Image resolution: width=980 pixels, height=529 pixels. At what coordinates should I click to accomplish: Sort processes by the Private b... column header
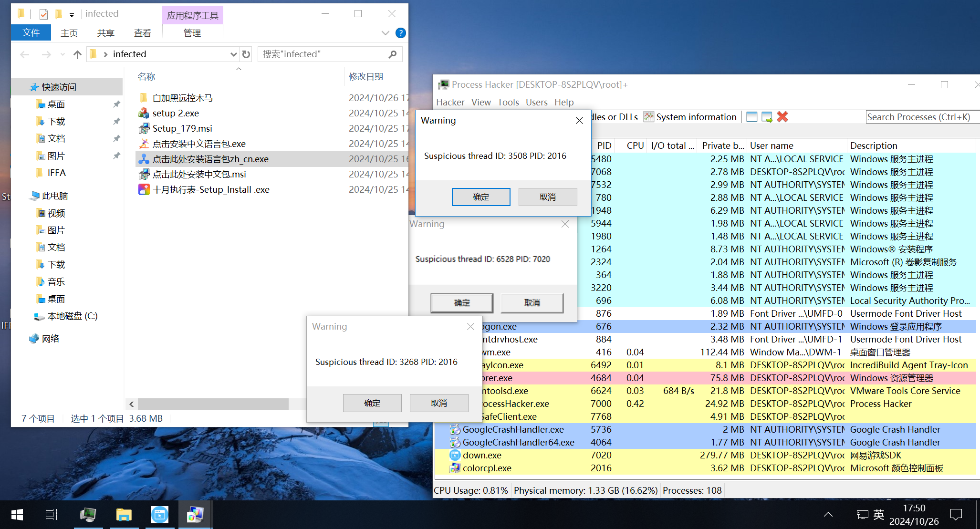point(722,145)
